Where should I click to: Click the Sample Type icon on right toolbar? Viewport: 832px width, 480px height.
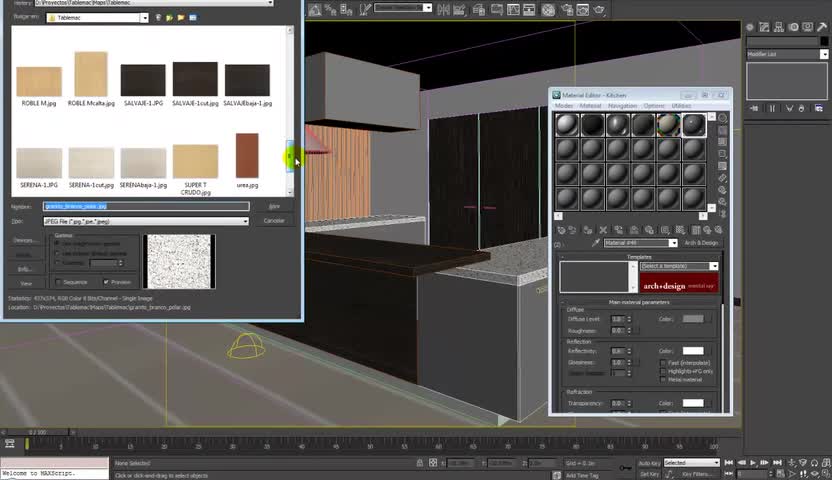click(x=723, y=118)
